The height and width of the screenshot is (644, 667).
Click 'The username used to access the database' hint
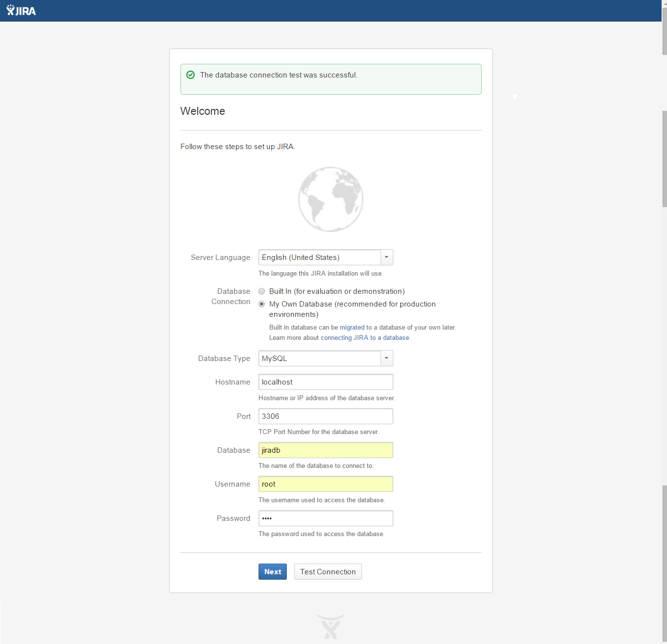point(322,500)
